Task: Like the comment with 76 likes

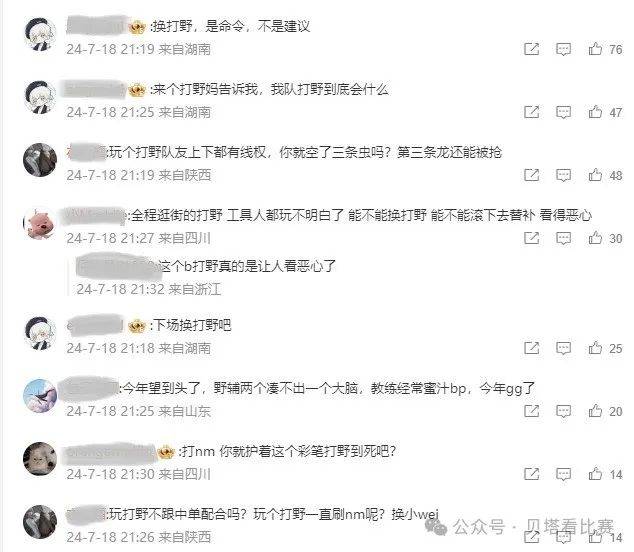Action: (x=595, y=49)
